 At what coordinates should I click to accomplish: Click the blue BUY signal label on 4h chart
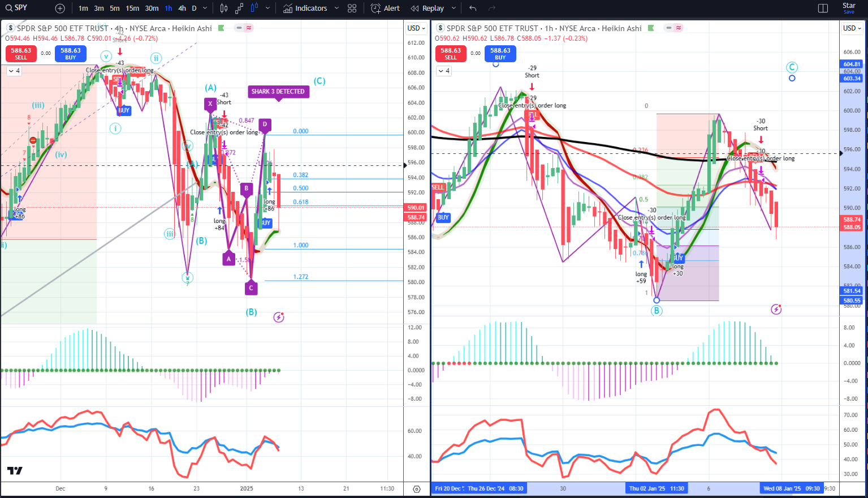[124, 110]
